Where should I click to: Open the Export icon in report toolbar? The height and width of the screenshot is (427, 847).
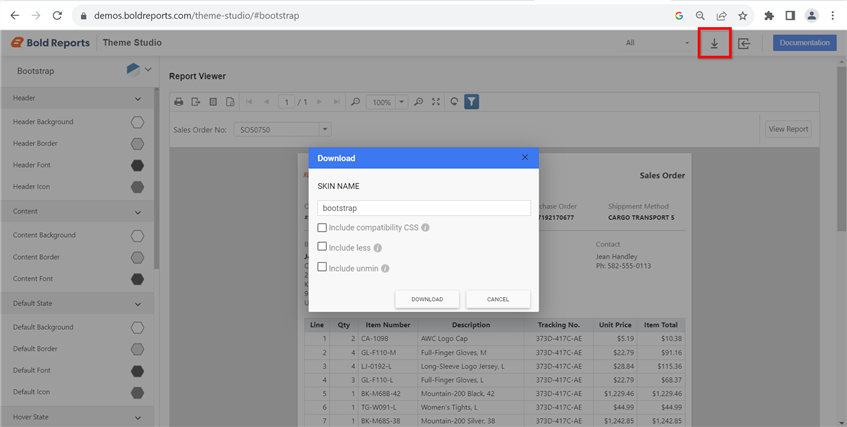click(196, 102)
